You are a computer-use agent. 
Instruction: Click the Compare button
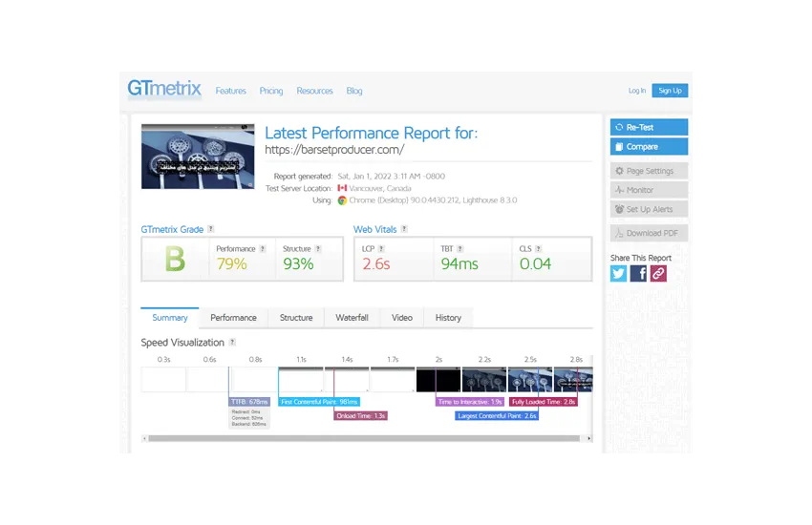(x=649, y=147)
